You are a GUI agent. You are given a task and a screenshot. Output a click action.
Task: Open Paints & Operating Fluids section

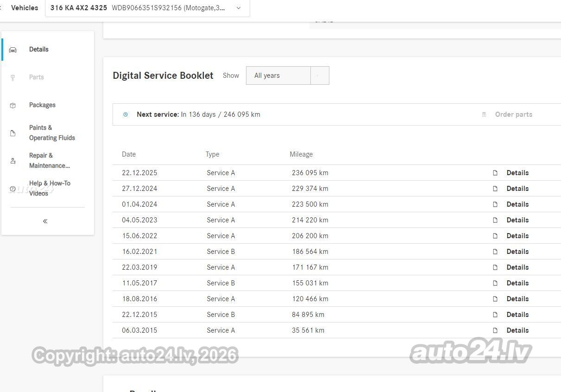coord(52,133)
